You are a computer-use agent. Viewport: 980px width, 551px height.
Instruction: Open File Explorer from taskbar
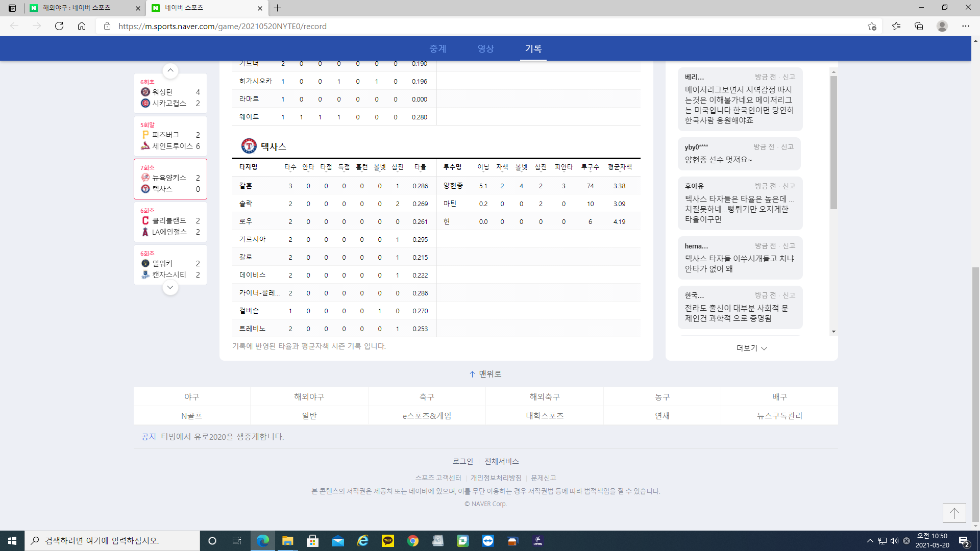point(288,541)
